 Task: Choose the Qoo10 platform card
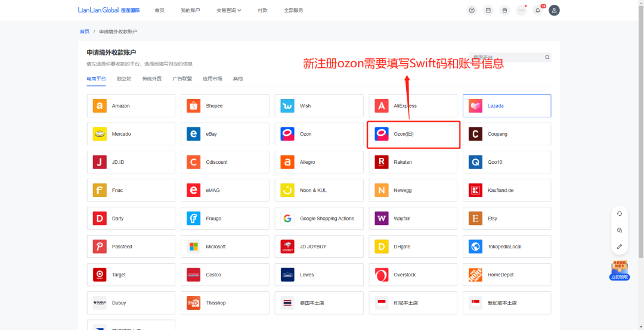pyautogui.click(x=507, y=162)
